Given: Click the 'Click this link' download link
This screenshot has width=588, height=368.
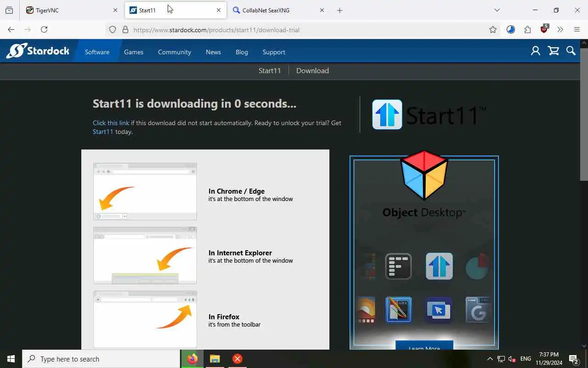Looking at the screenshot, I should [111, 123].
